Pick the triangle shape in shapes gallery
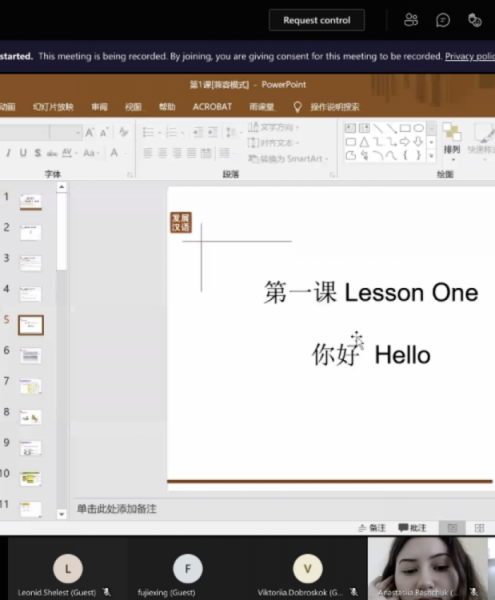Screen dimensions: 495x600 (x=364, y=142)
